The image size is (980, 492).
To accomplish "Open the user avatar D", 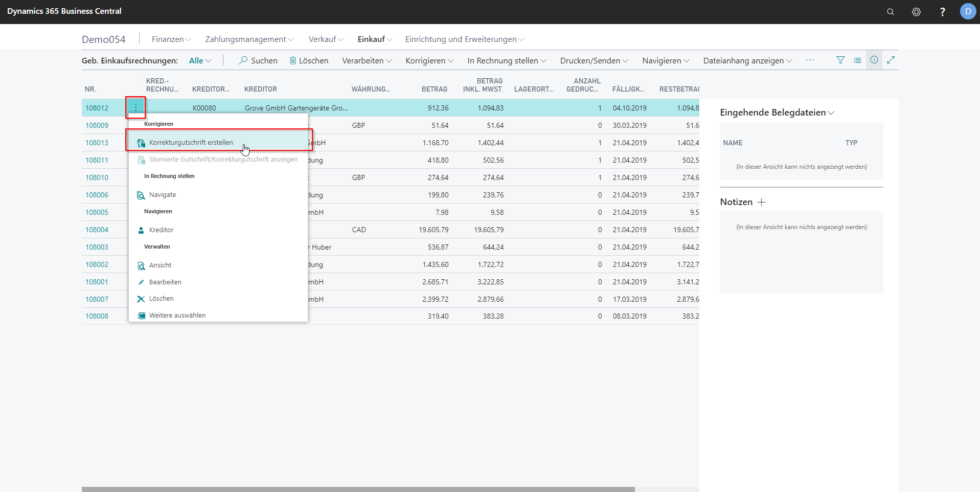I will click(x=968, y=11).
